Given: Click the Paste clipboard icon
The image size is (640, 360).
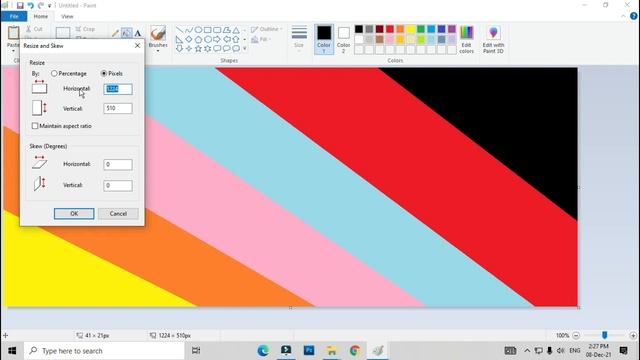Looking at the screenshot, I should click(x=13, y=33).
